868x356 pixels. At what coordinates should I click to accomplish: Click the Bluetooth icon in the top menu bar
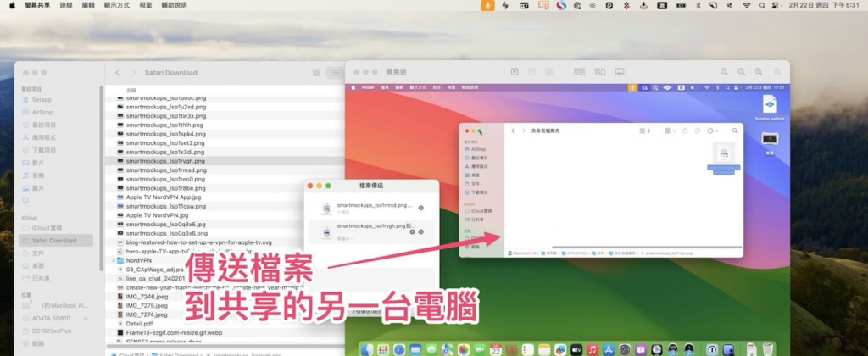[x=698, y=5]
